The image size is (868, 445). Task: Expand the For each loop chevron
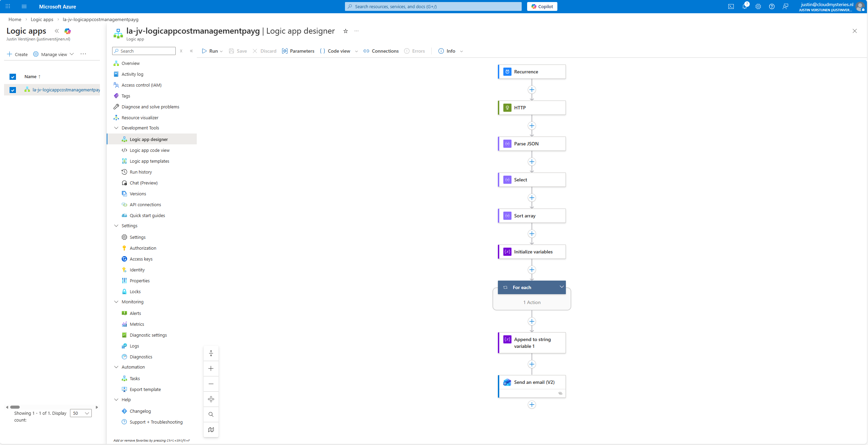(x=561, y=287)
